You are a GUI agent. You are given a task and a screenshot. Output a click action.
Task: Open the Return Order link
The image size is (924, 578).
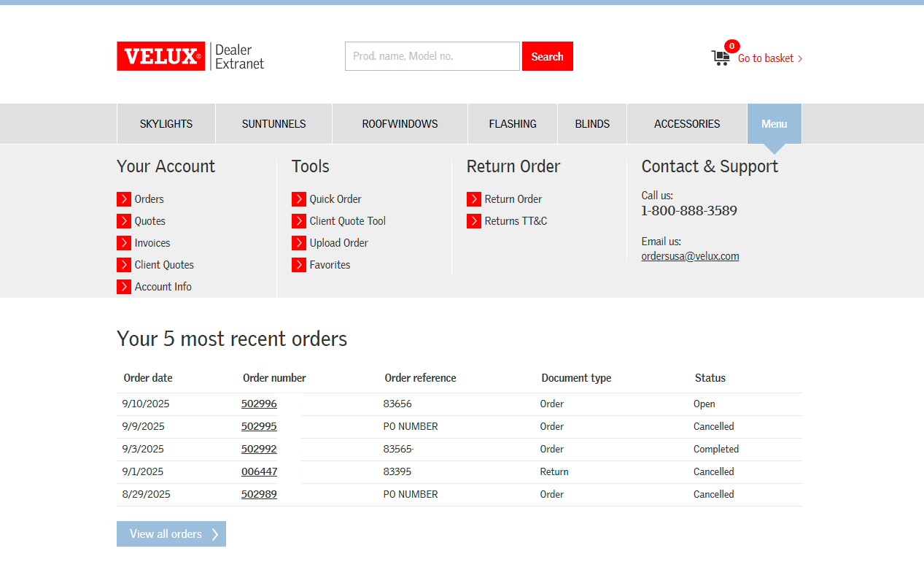pyautogui.click(x=513, y=199)
